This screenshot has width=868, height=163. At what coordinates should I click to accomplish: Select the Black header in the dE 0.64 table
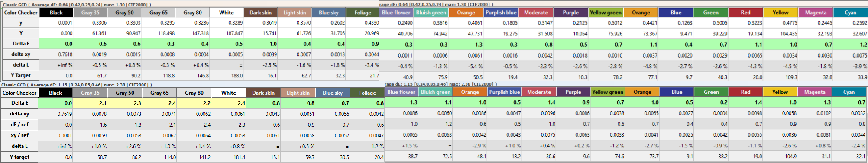click(x=56, y=13)
